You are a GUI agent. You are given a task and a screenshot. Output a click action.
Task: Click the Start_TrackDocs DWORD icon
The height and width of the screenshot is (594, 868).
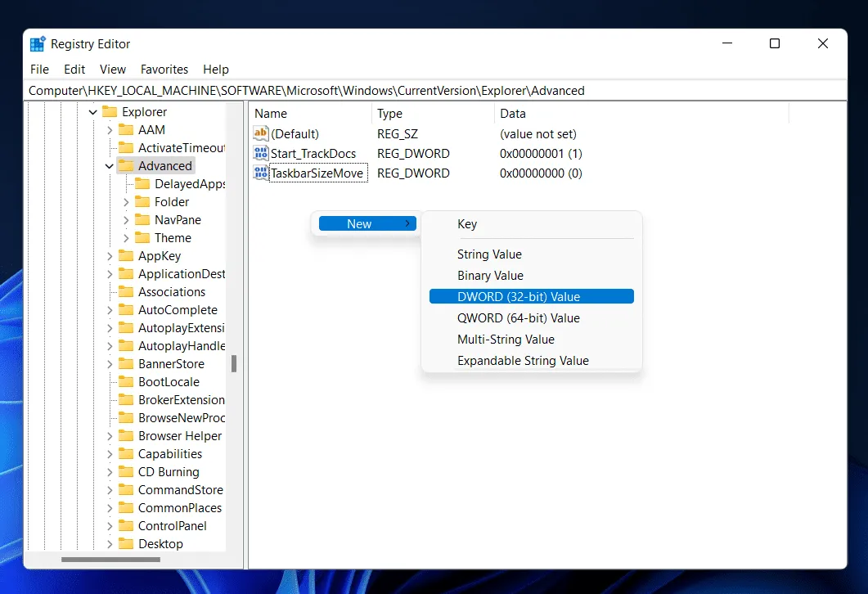[261, 153]
